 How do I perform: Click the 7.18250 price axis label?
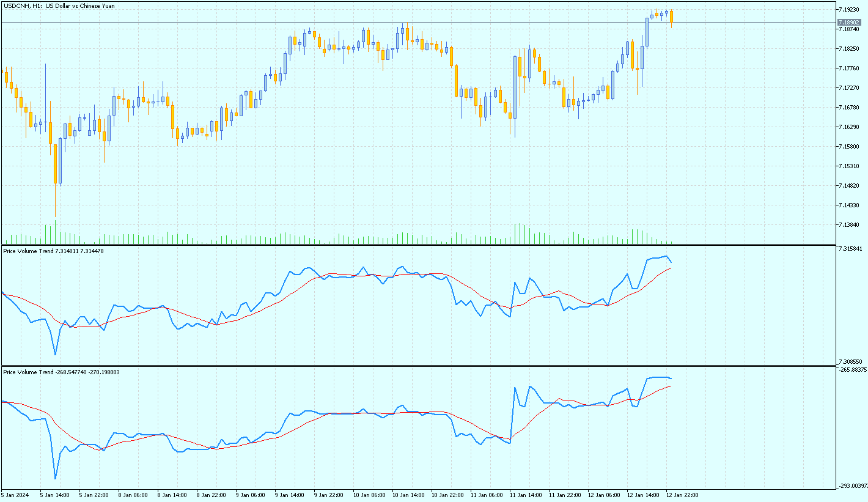pyautogui.click(x=850, y=49)
